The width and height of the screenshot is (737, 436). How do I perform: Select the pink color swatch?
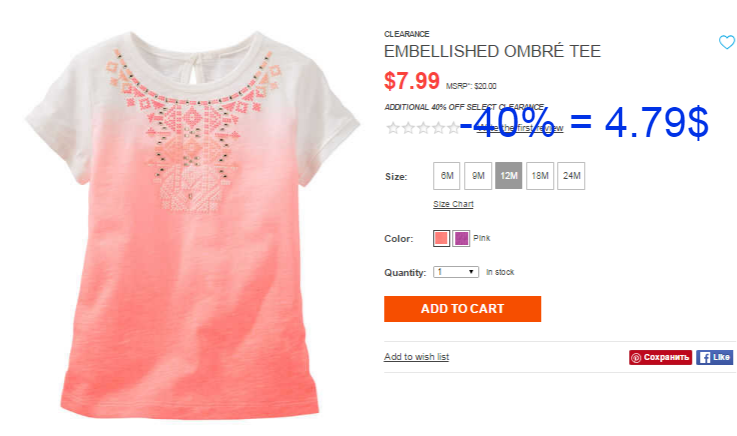tap(441, 238)
